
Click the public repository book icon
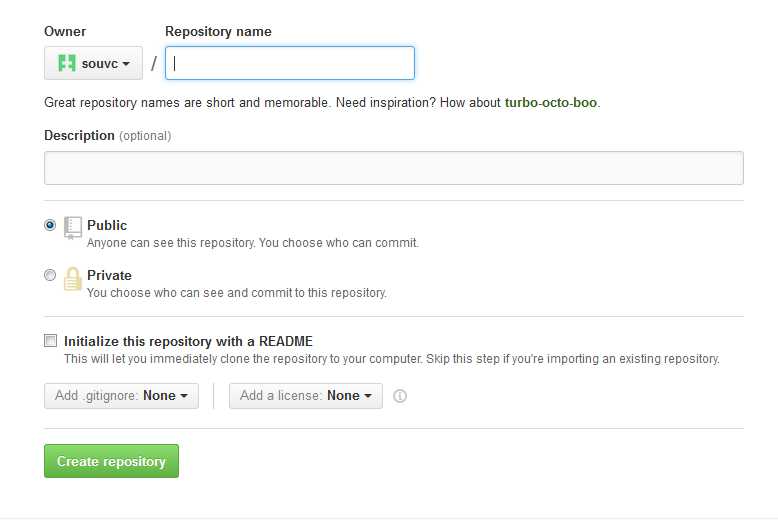[72, 228]
